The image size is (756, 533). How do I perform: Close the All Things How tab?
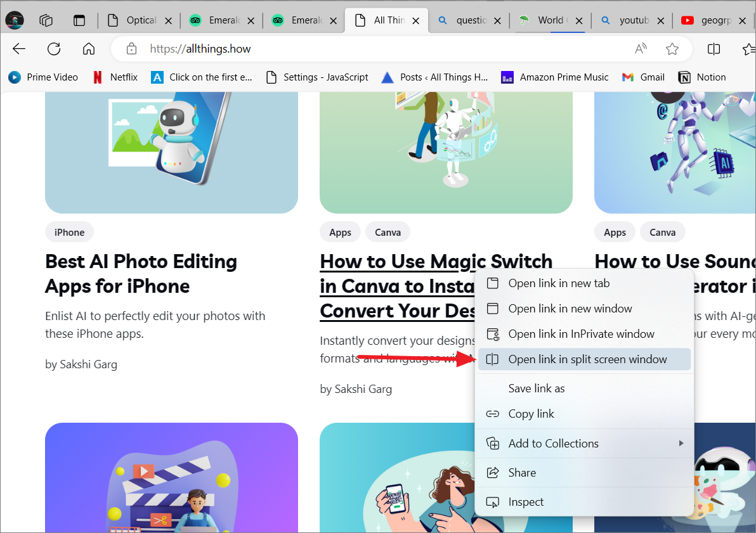(415, 21)
